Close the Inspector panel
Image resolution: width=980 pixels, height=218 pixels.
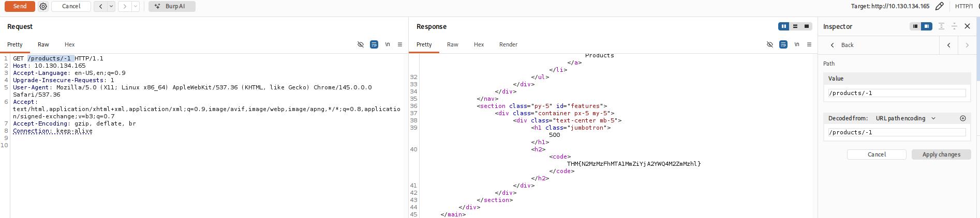[x=967, y=26]
